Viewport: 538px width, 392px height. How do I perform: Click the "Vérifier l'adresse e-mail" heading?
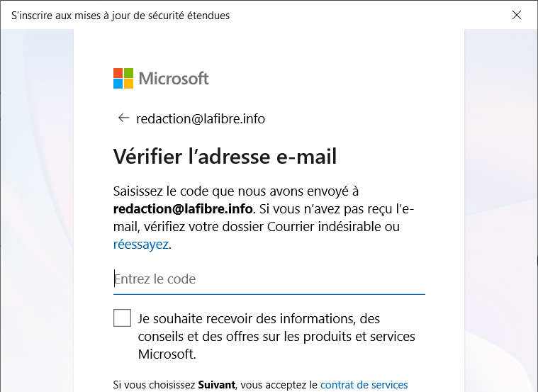tap(225, 156)
